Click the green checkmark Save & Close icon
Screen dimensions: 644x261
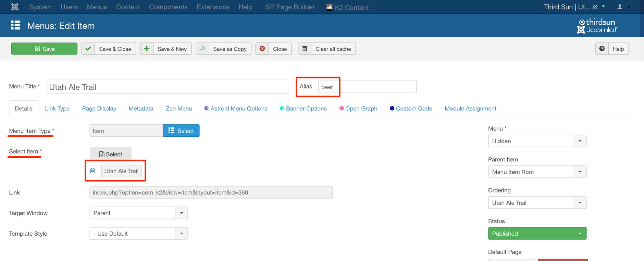[88, 49]
